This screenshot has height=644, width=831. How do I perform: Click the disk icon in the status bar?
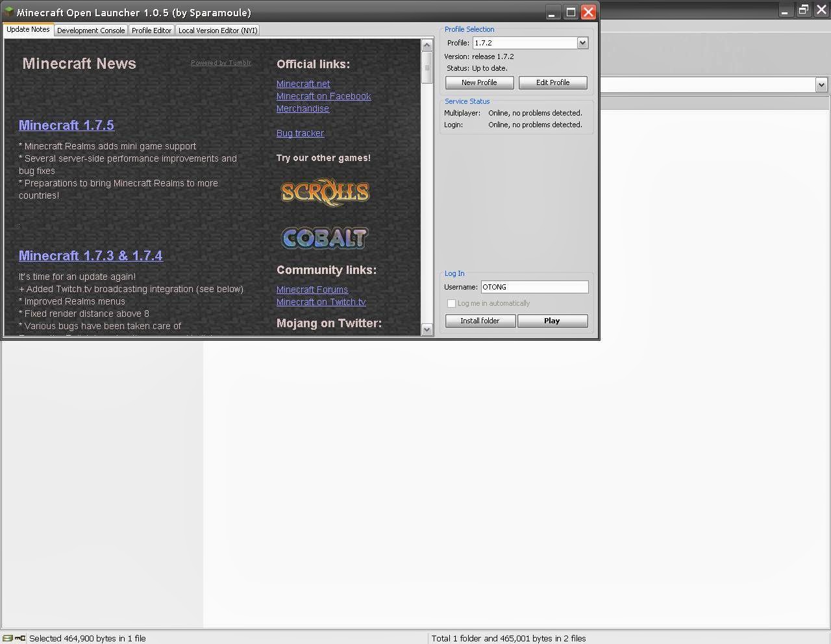tap(6, 638)
